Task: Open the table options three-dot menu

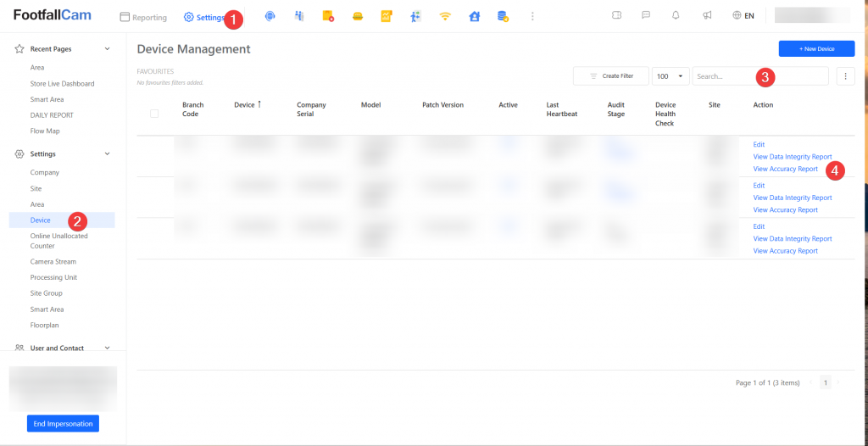Action: tap(846, 76)
